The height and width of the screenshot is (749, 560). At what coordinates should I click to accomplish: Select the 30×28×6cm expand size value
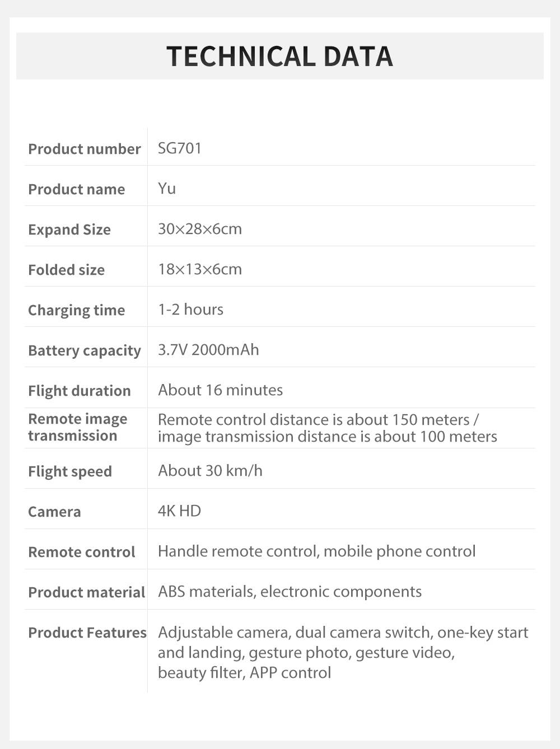pyautogui.click(x=200, y=229)
